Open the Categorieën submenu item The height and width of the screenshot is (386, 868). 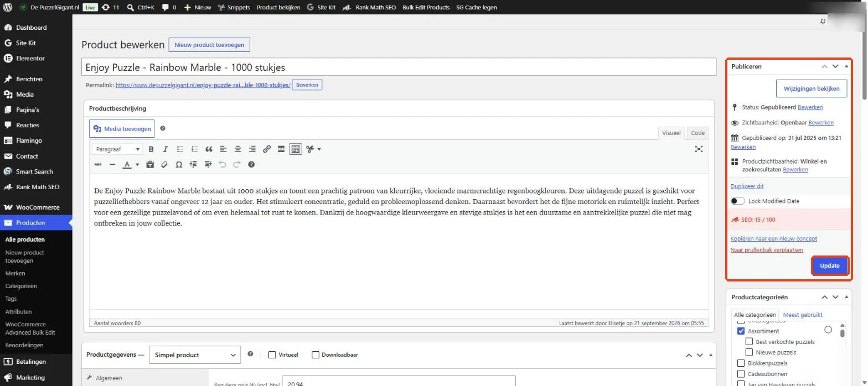pos(21,286)
